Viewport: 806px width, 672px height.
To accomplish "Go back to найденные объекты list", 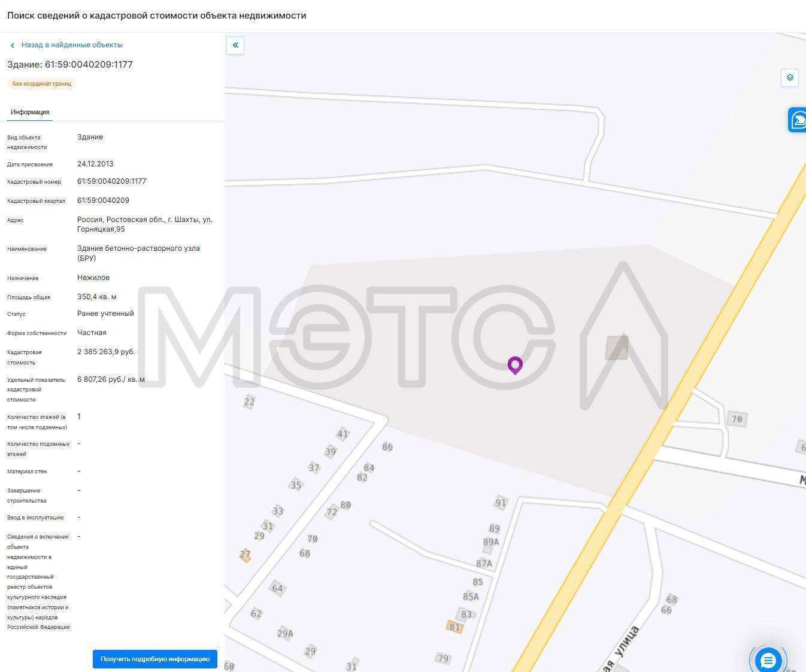I will click(x=72, y=45).
